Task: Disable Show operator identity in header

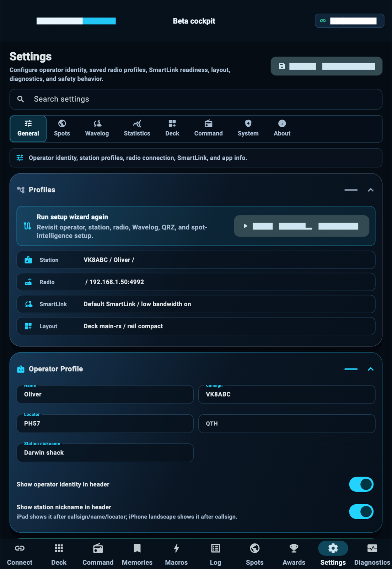Action: point(361,484)
